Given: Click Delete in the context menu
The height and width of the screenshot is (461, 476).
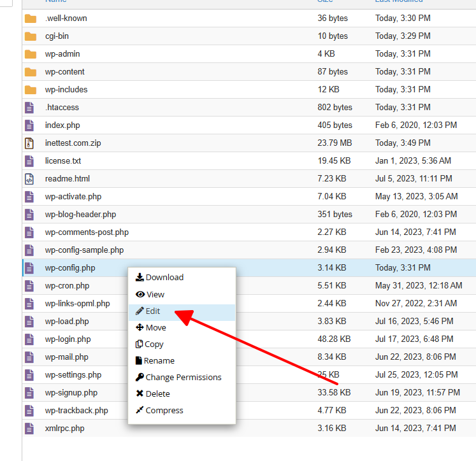Looking at the screenshot, I should [157, 394].
